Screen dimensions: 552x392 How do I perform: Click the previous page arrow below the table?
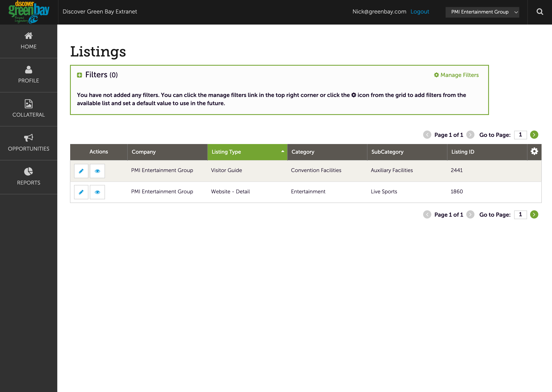tap(427, 215)
